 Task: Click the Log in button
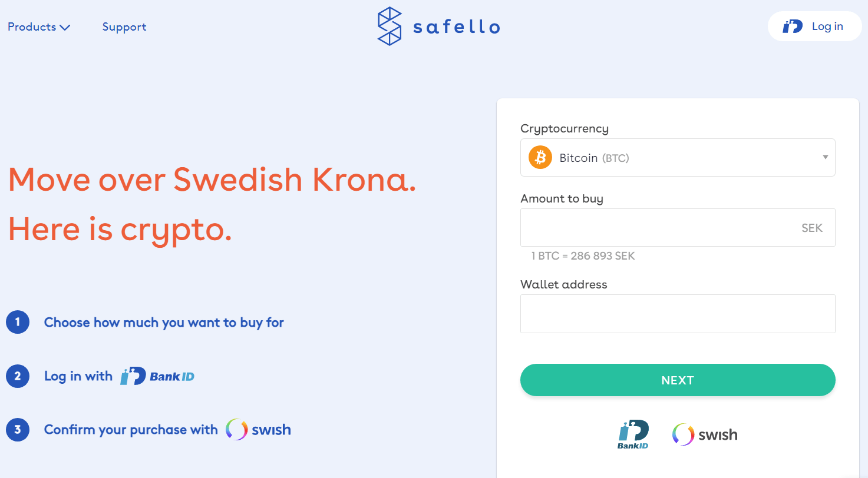click(814, 26)
